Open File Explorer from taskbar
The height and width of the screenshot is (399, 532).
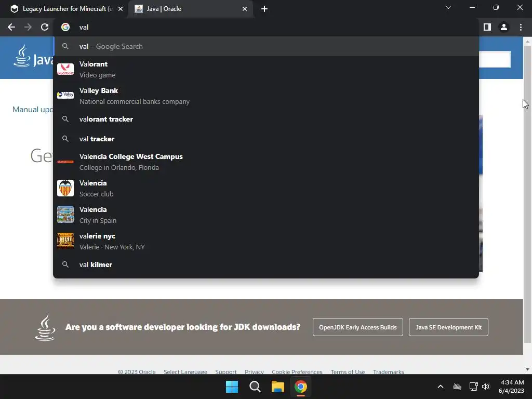tap(277, 387)
